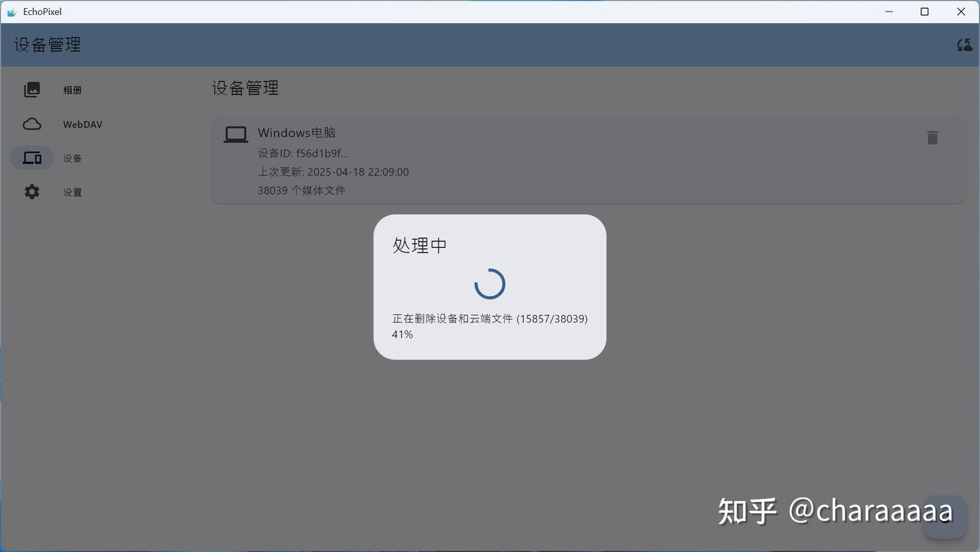Open 设置 from the navigation list
This screenshot has height=552, width=980.
(x=72, y=191)
